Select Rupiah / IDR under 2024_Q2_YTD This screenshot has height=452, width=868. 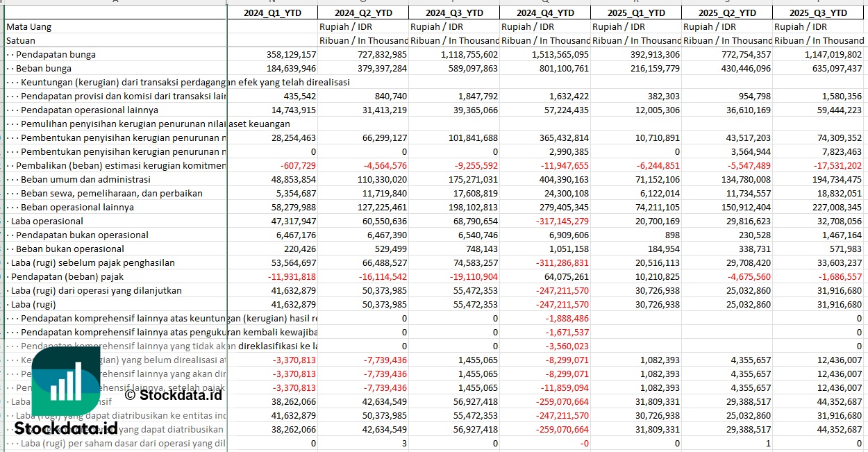347,26
